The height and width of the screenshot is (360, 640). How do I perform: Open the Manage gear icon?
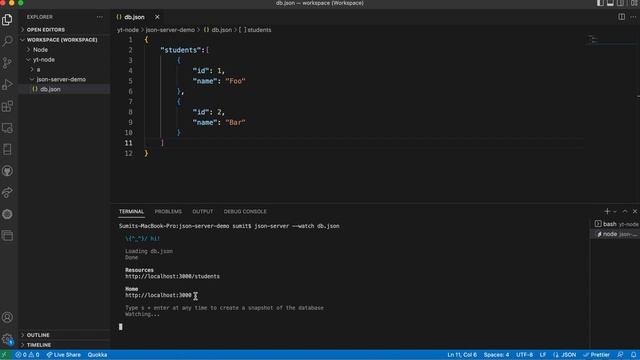tap(7, 339)
